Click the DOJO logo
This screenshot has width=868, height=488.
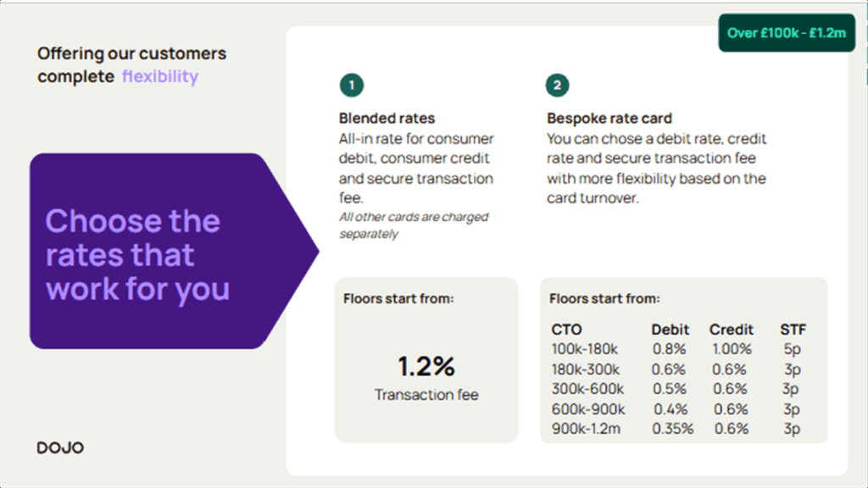point(60,447)
